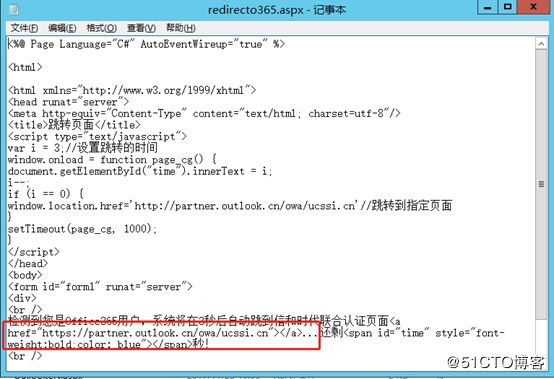Click the Notepad icon in title bar
554x379 pixels.
pyautogui.click(x=14, y=10)
